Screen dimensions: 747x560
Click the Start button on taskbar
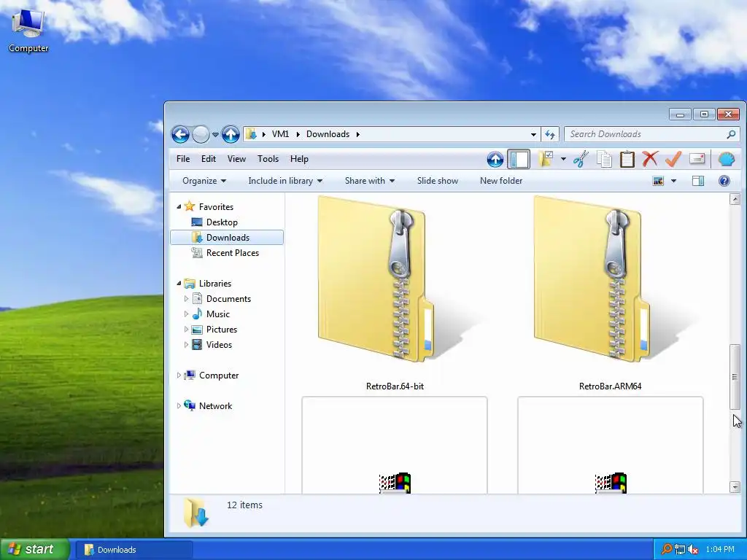[34, 550]
